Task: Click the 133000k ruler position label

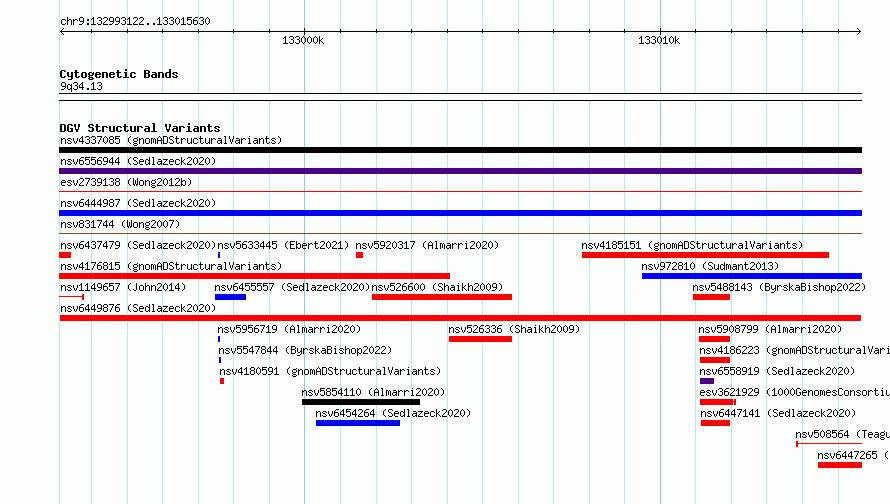Action: click(303, 40)
